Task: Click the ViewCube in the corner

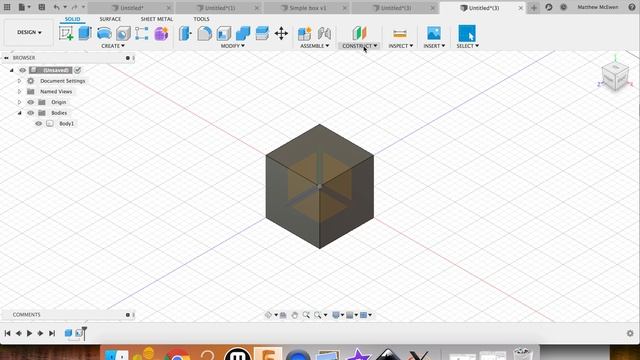Action: (615, 76)
